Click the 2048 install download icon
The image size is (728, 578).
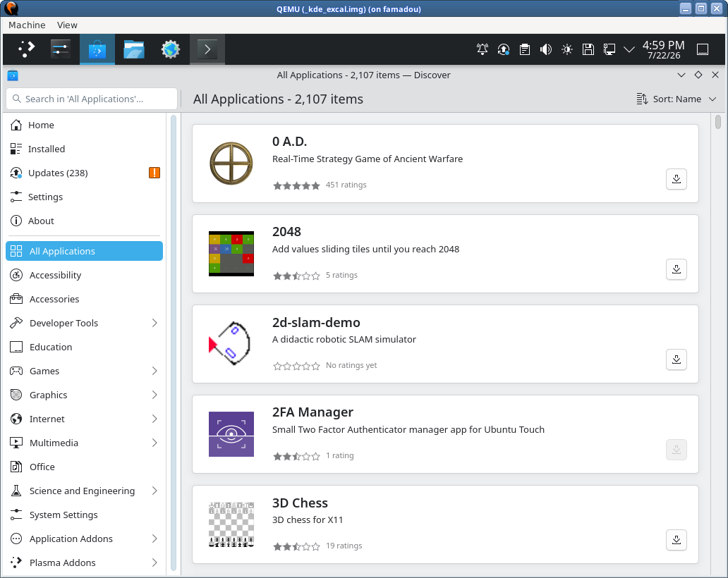coord(676,269)
